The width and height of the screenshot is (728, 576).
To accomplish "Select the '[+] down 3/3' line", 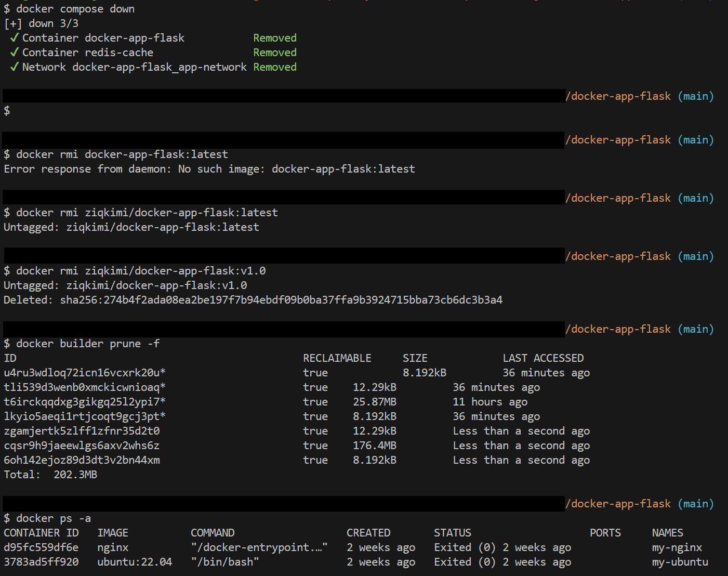I will point(41,23).
